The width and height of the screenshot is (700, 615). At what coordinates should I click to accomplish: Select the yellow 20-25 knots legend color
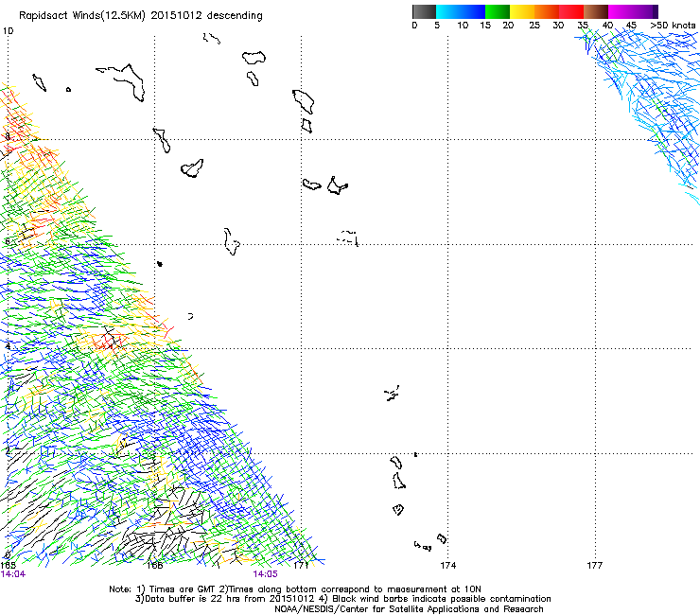pyautogui.click(x=522, y=11)
